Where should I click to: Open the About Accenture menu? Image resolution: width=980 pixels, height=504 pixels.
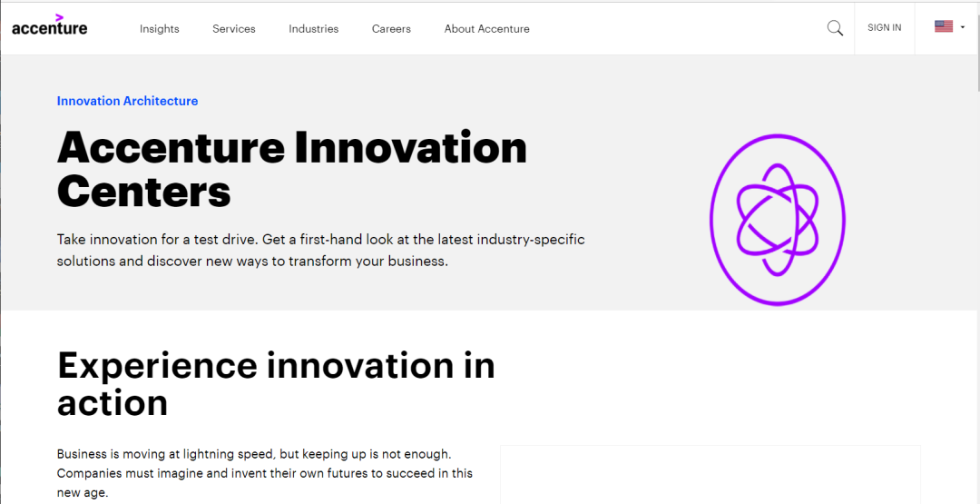point(487,29)
